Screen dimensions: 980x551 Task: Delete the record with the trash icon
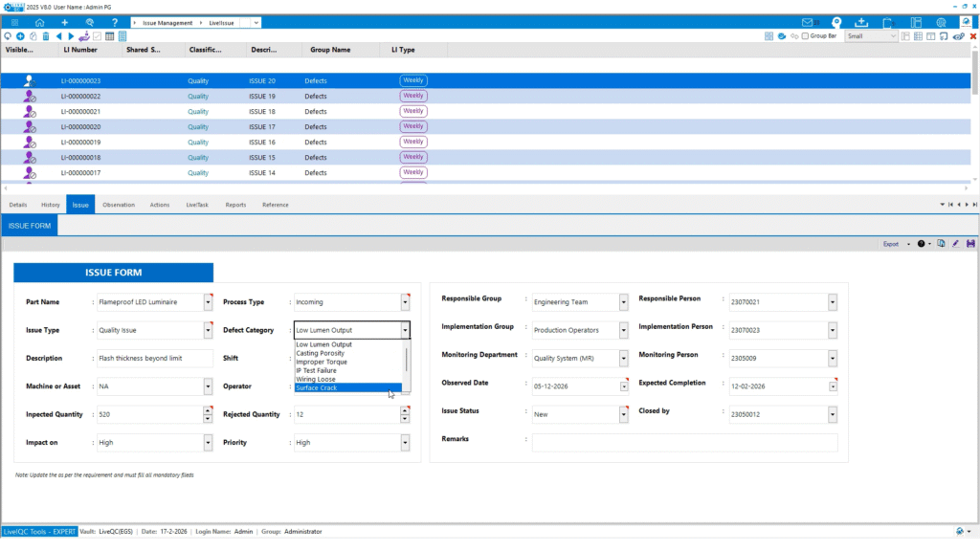click(x=46, y=36)
